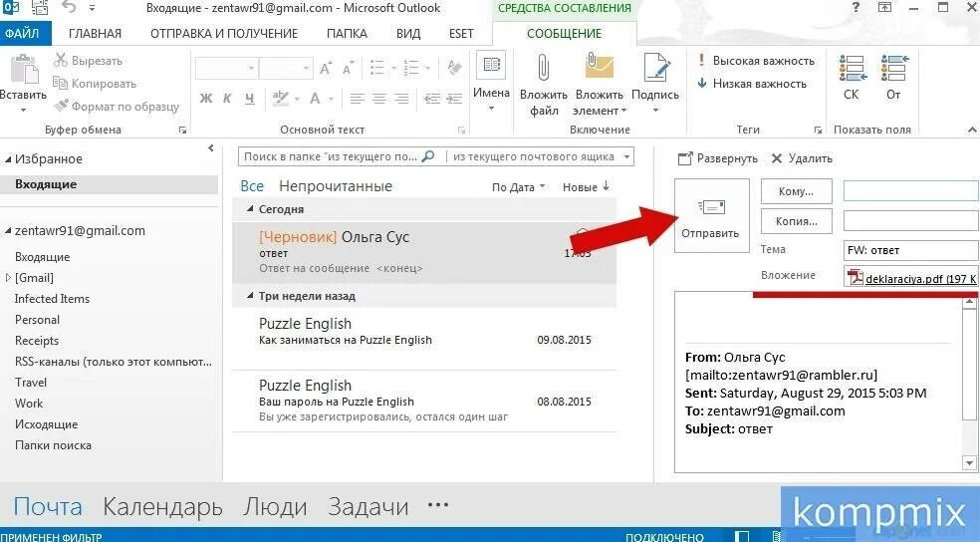Open Attach Item (Вложить элемент) dropdown
This screenshot has width=980, height=542.
600,85
